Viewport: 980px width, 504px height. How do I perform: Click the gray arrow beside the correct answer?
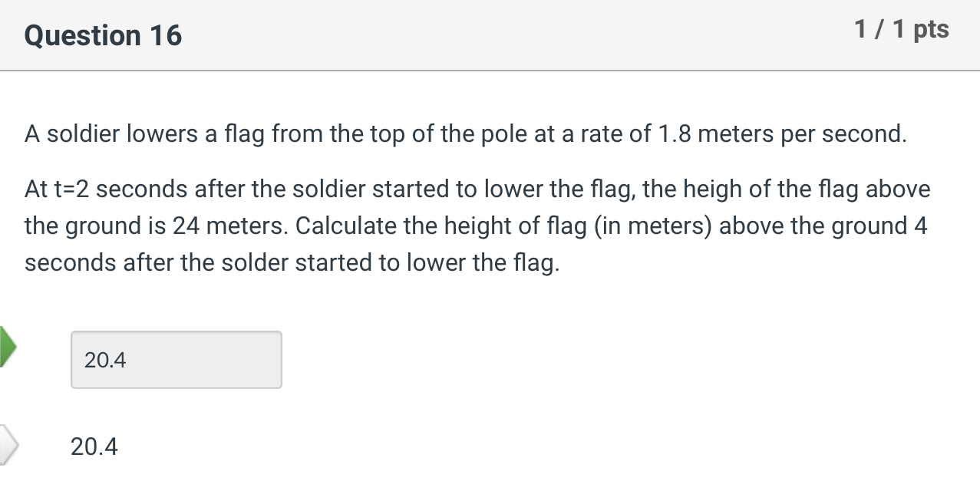[x=6, y=446]
